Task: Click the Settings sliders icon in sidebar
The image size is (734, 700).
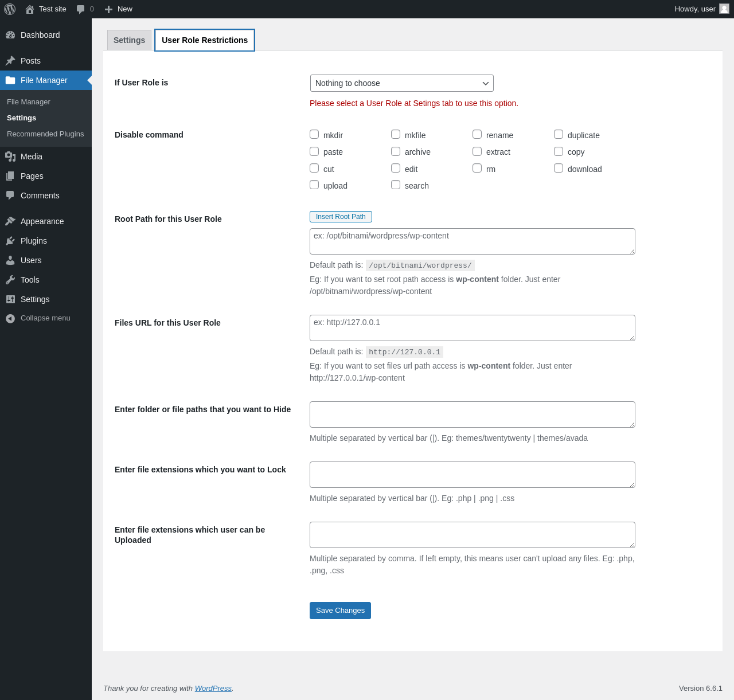Action: point(10,299)
